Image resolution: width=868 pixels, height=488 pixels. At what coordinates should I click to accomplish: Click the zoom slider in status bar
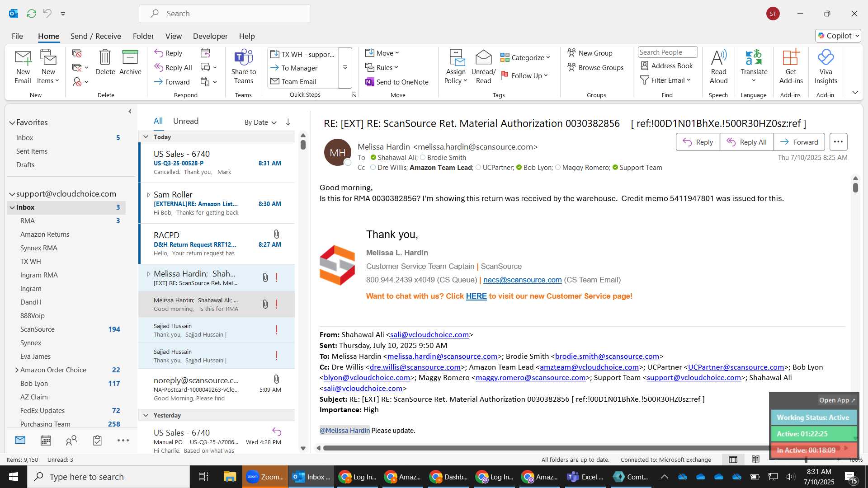point(806,460)
